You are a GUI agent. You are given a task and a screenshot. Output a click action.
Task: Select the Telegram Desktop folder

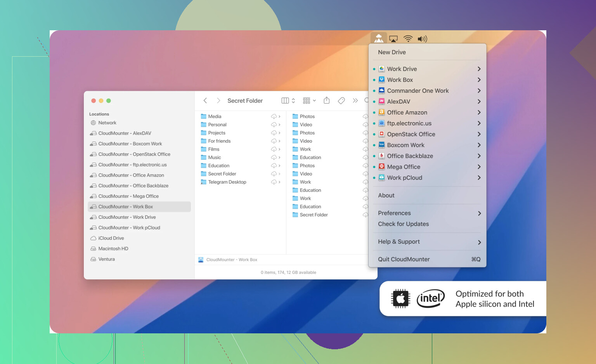click(227, 182)
